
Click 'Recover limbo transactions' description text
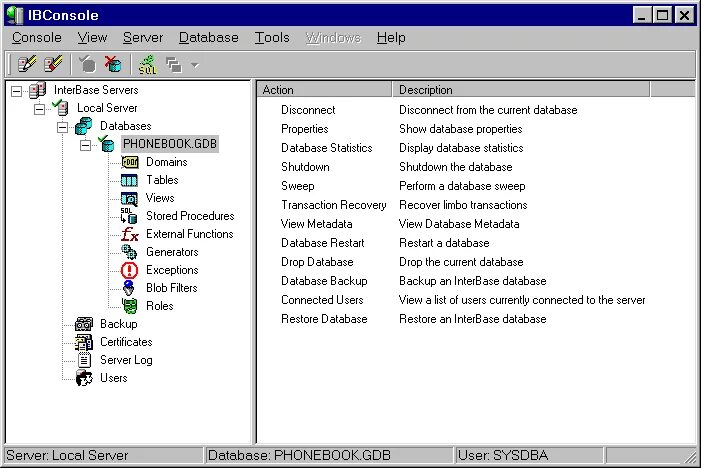[x=463, y=205]
